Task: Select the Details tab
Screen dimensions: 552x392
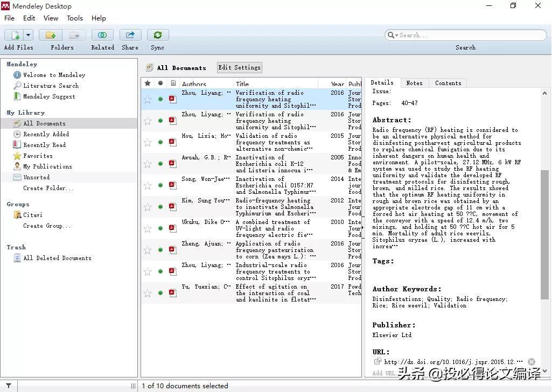Action: click(382, 82)
